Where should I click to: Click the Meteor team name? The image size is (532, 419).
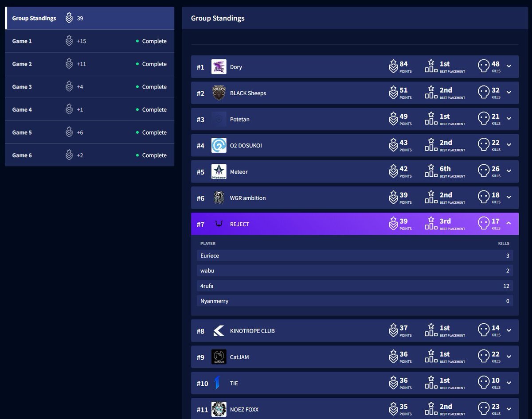tap(239, 172)
